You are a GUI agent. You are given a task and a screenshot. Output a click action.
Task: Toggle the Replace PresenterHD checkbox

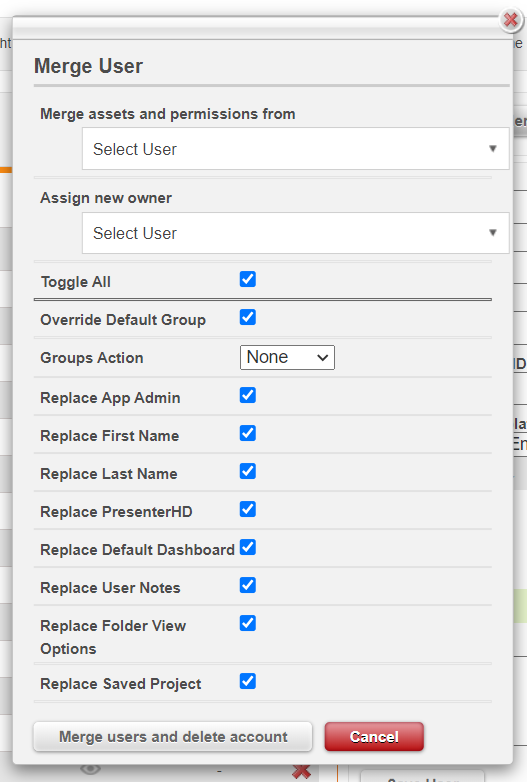coord(248,509)
